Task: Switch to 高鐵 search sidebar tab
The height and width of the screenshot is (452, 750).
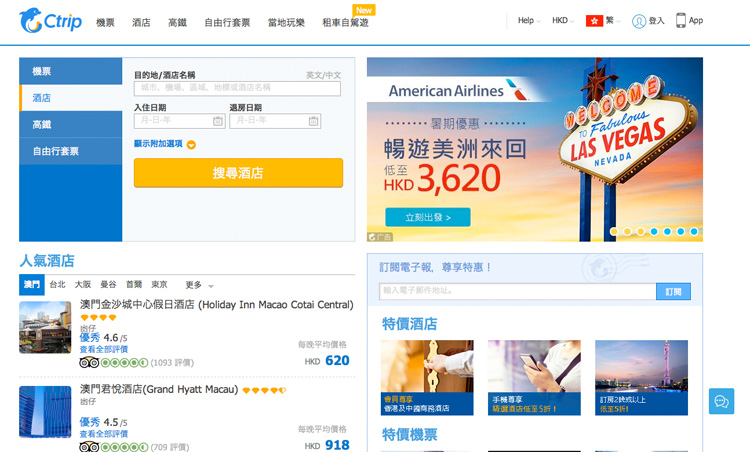Action: pyautogui.click(x=71, y=125)
